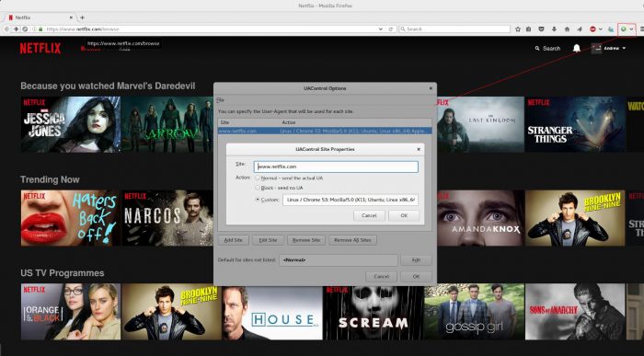644x356 pixels.
Task: Click Cancel in Site Properties dialog
Action: (x=369, y=215)
